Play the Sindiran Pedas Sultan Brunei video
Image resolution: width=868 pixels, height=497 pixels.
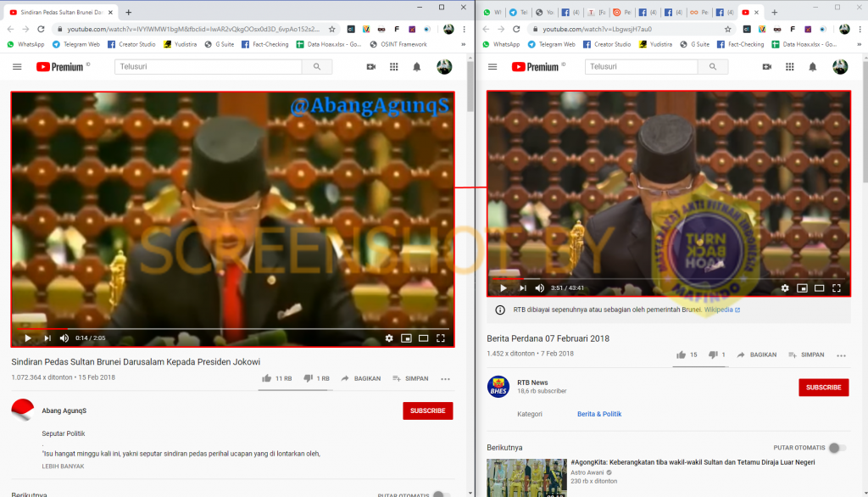pyautogui.click(x=28, y=338)
